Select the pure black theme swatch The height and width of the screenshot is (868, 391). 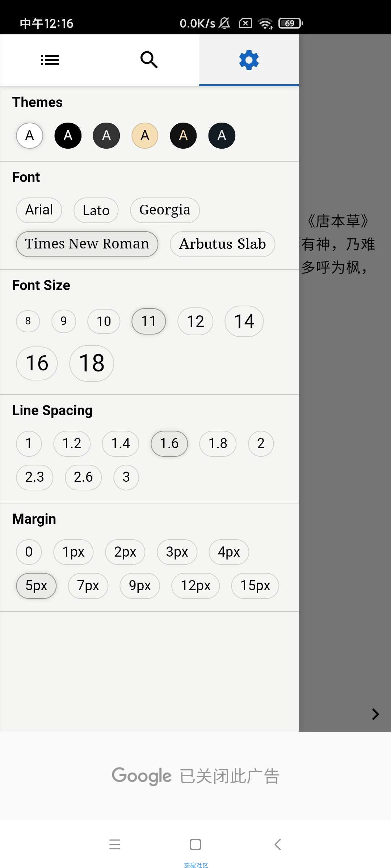click(68, 136)
